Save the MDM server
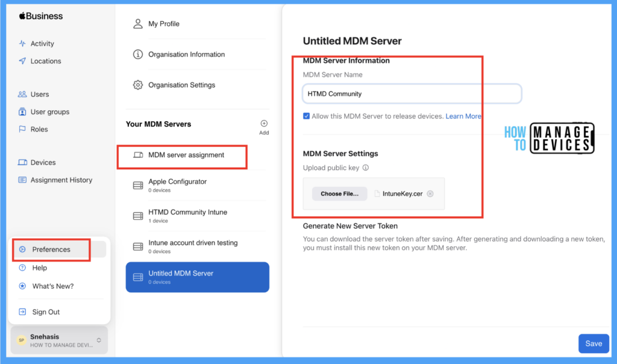 tap(594, 344)
